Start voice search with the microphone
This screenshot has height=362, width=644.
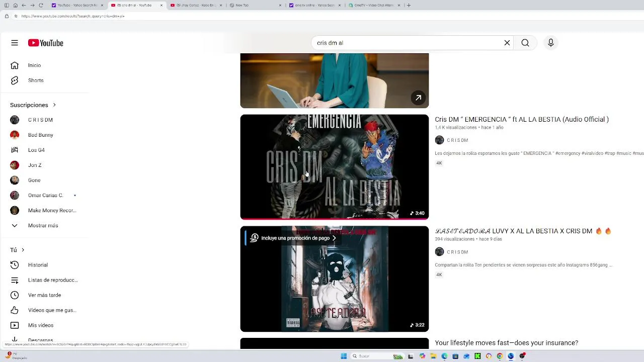(551, 43)
